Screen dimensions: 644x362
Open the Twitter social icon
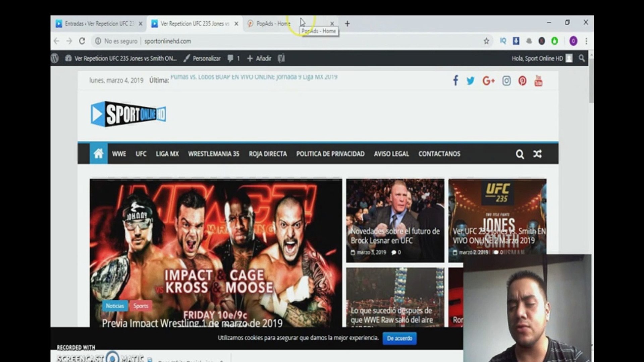click(x=470, y=81)
